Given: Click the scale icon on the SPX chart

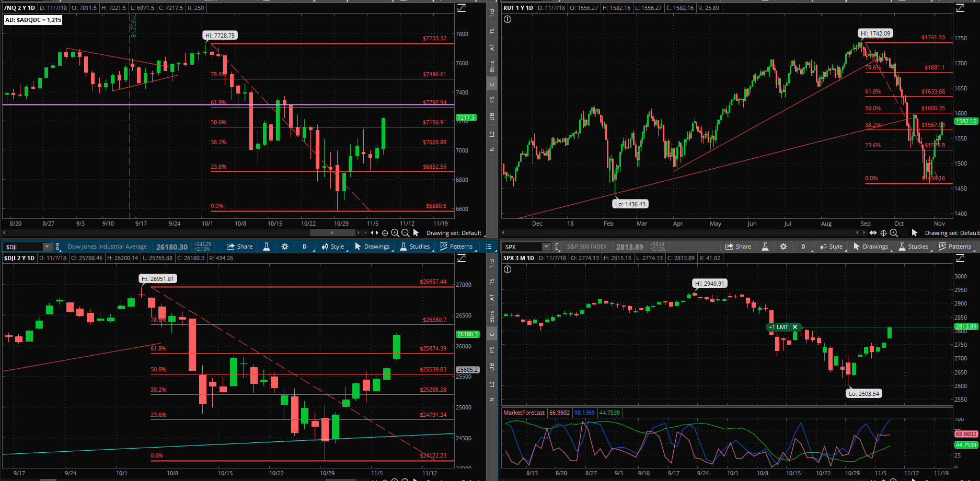Looking at the screenshot, I should click(960, 258).
